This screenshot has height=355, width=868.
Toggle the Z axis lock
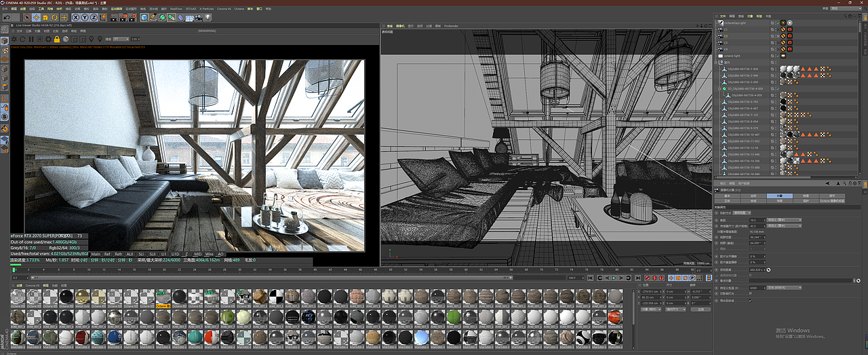[94, 17]
